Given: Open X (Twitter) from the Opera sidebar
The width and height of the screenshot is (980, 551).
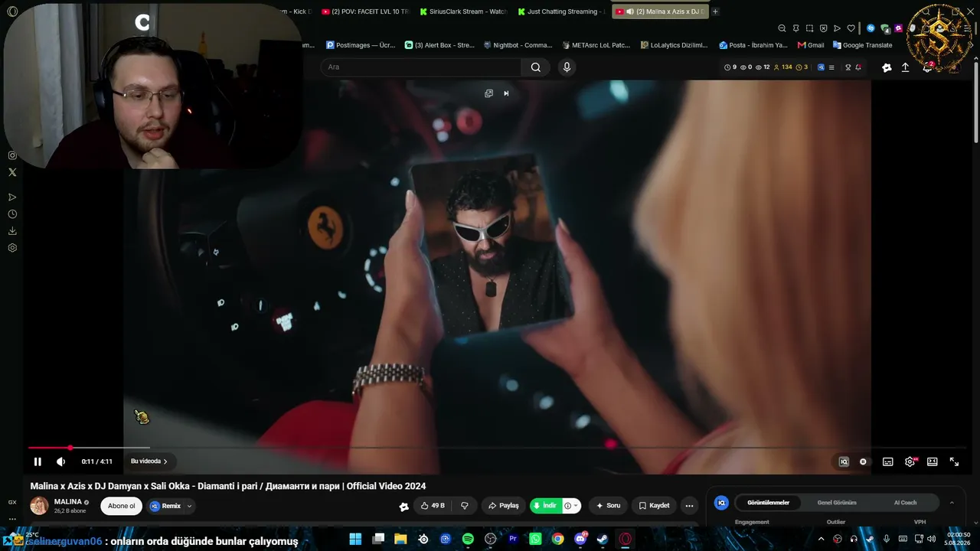Looking at the screenshot, I should point(12,172).
